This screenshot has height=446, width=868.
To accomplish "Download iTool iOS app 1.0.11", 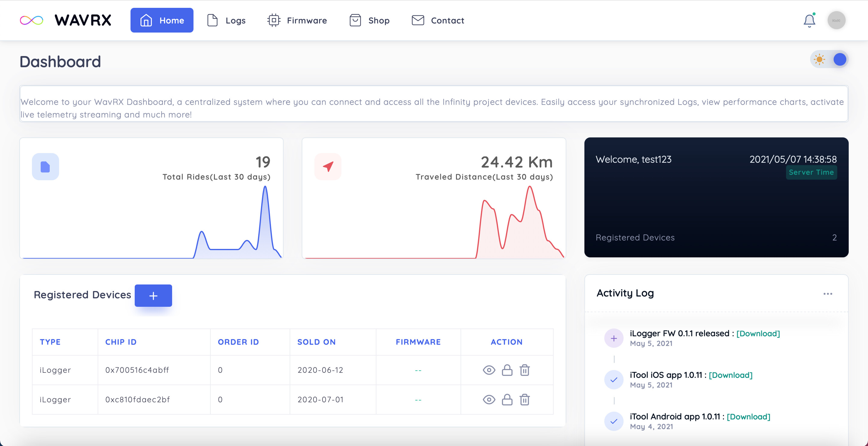I will tap(730, 375).
